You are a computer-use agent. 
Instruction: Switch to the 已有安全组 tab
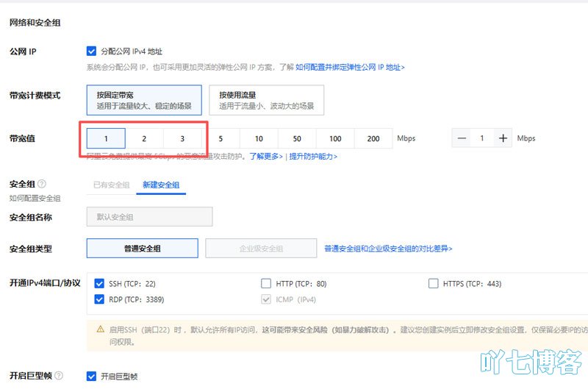click(112, 185)
